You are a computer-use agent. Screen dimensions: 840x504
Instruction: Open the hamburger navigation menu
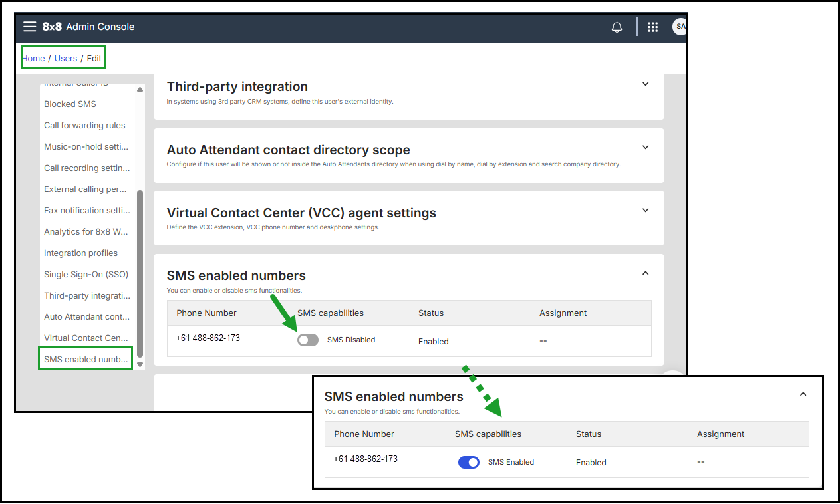click(29, 27)
